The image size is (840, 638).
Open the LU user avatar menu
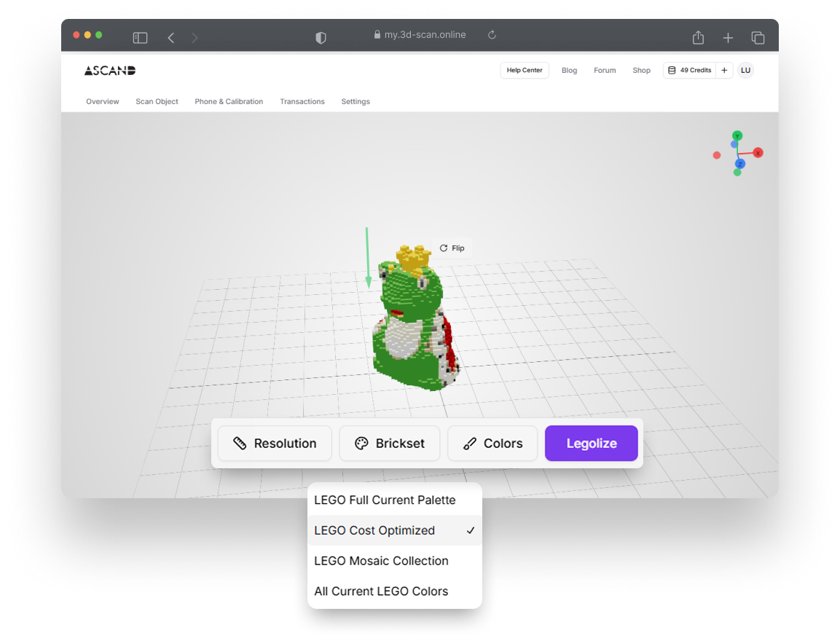click(746, 70)
